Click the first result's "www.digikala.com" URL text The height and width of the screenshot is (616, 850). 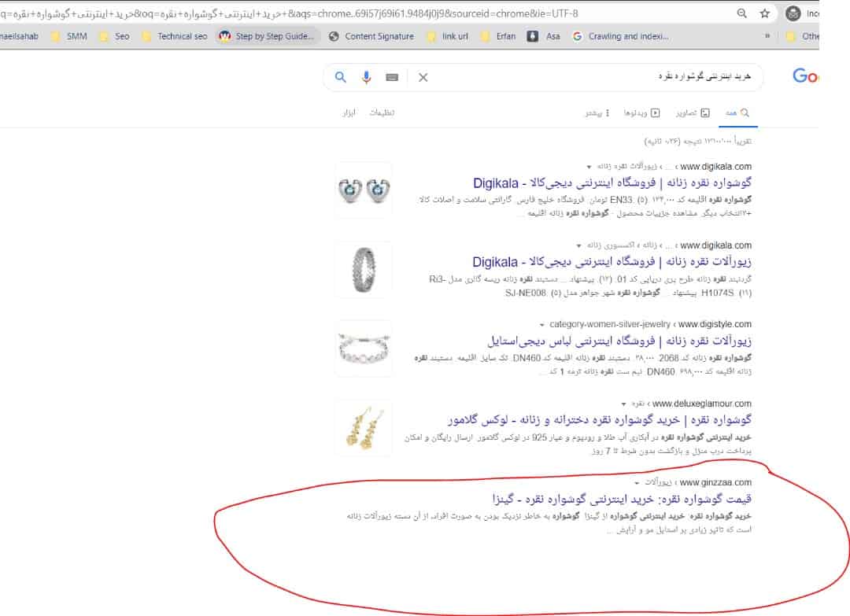pos(716,166)
